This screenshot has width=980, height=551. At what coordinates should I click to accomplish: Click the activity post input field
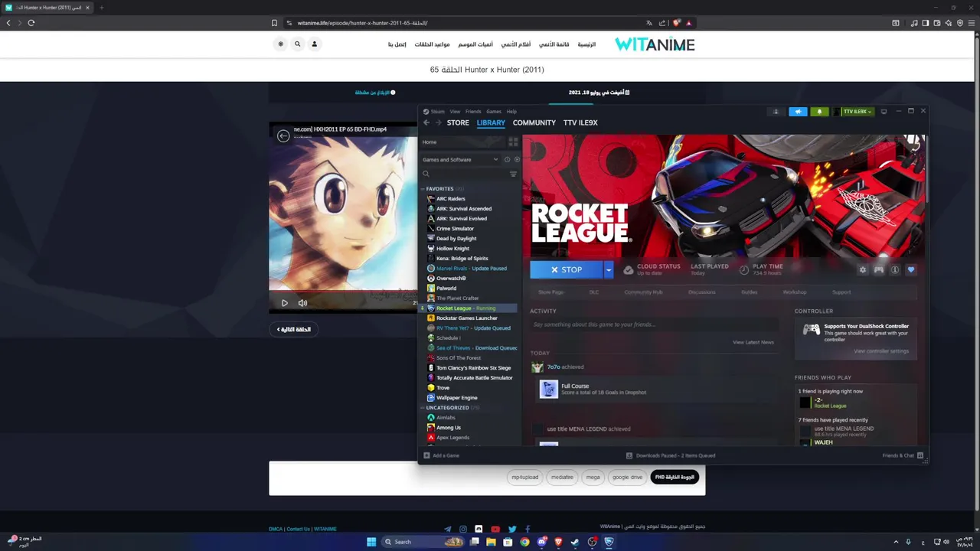(653, 324)
